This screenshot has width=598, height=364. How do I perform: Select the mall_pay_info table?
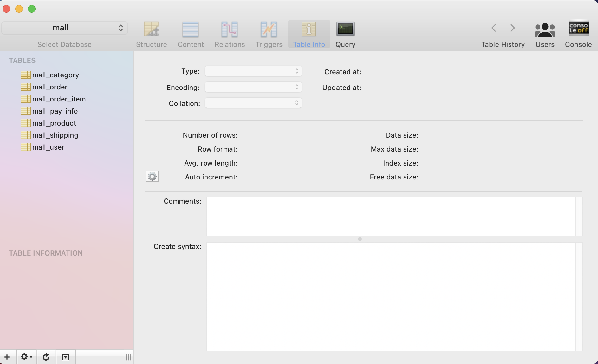coord(55,111)
